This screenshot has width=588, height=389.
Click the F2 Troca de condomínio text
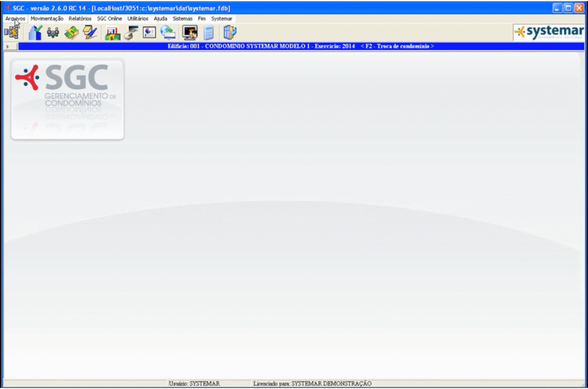coord(397,46)
